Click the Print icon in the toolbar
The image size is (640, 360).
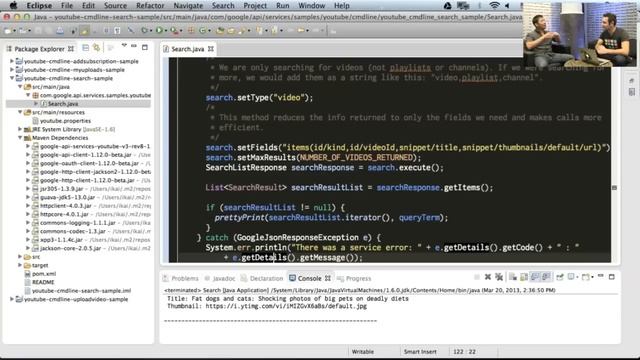[x=60, y=31]
